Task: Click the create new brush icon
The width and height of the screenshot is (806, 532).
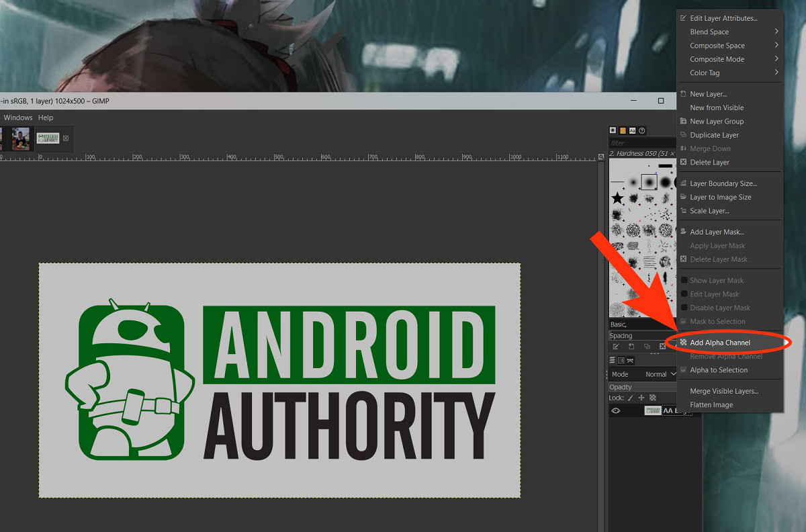Action: (x=631, y=347)
